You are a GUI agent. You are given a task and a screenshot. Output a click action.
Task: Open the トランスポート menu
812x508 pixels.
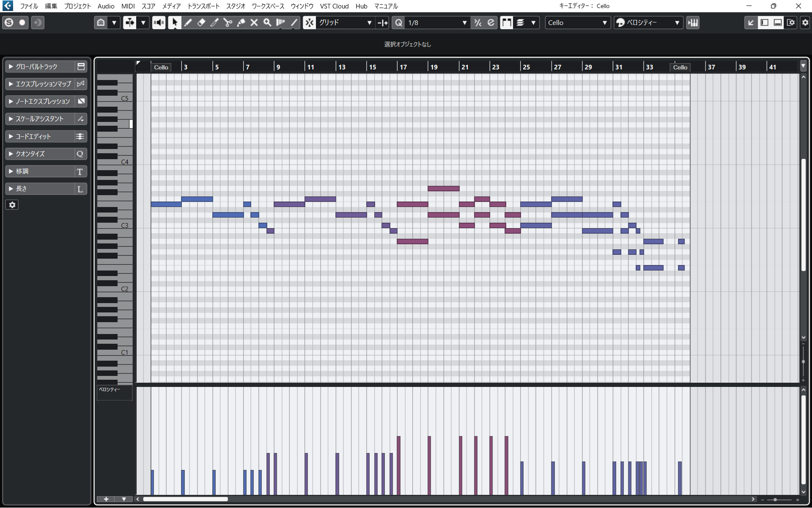[x=203, y=6]
